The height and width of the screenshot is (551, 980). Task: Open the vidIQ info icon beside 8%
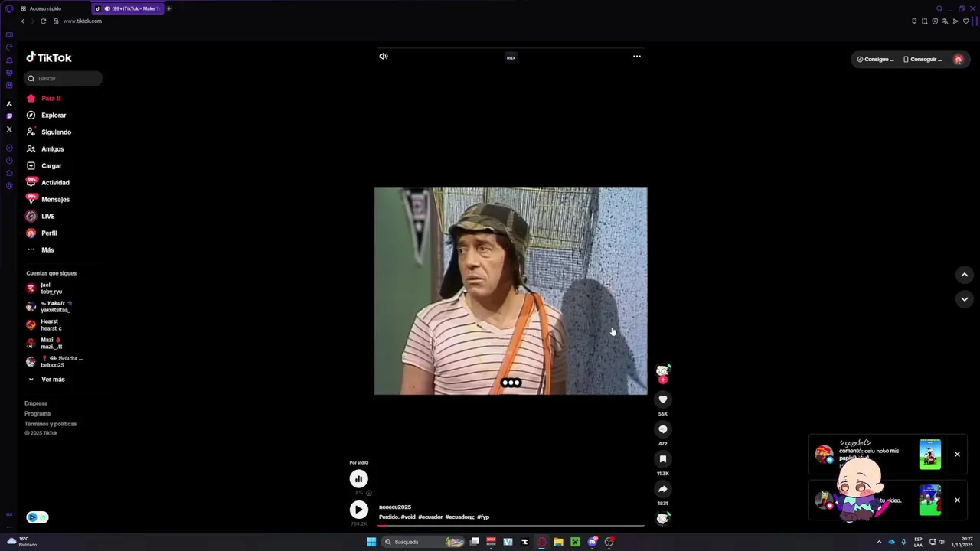tap(369, 493)
